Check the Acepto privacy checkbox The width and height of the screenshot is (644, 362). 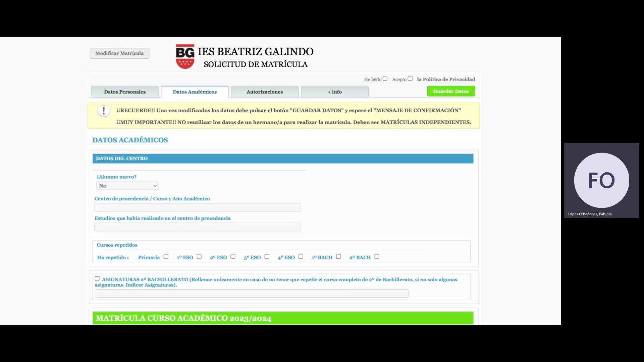point(410,78)
